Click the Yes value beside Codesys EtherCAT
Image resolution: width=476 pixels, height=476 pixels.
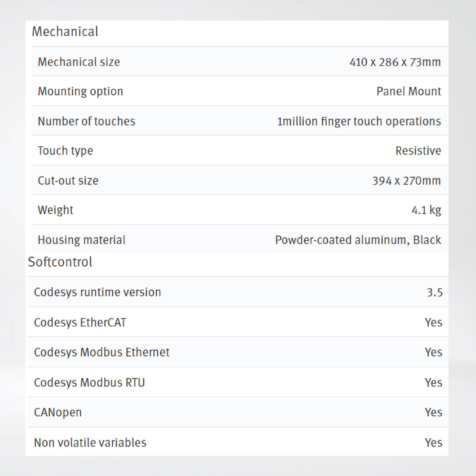[433, 322]
